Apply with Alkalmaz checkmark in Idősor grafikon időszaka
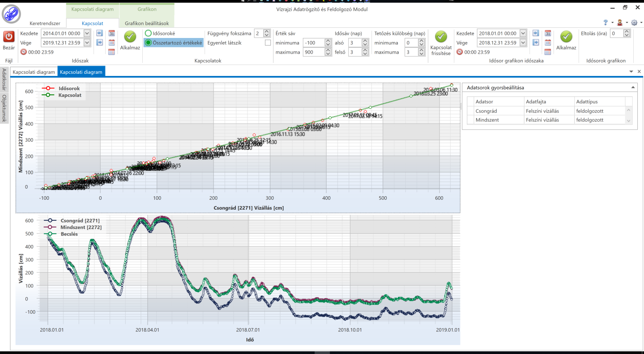The image size is (644, 354). point(566,37)
